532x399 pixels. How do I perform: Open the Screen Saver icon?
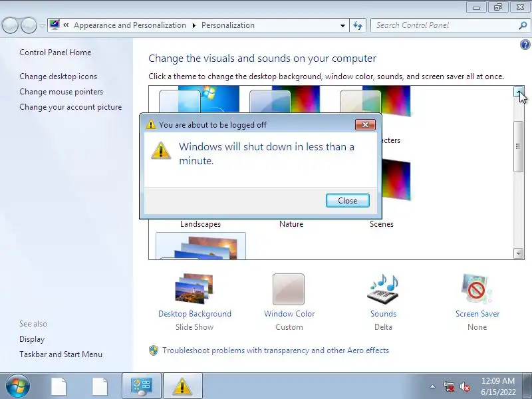tap(477, 289)
